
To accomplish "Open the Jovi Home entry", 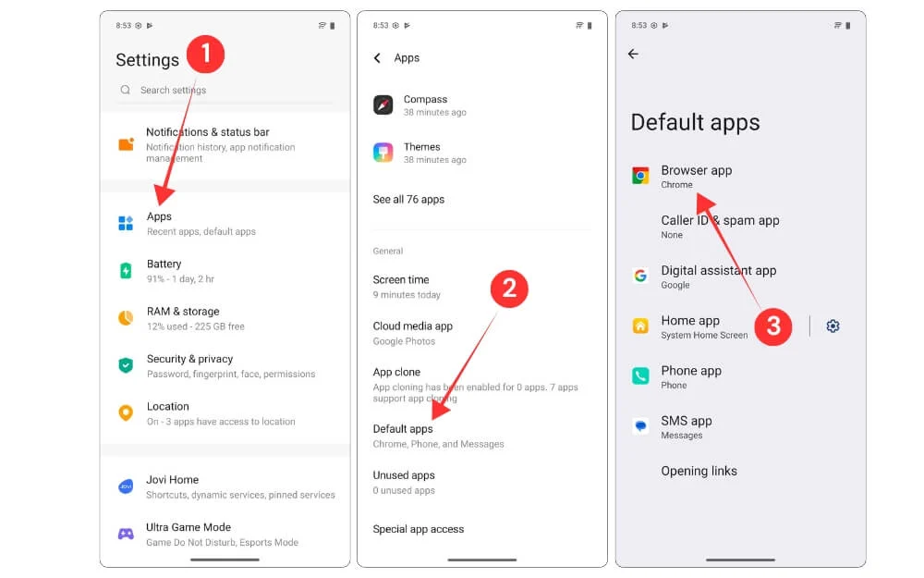I will 225,486.
